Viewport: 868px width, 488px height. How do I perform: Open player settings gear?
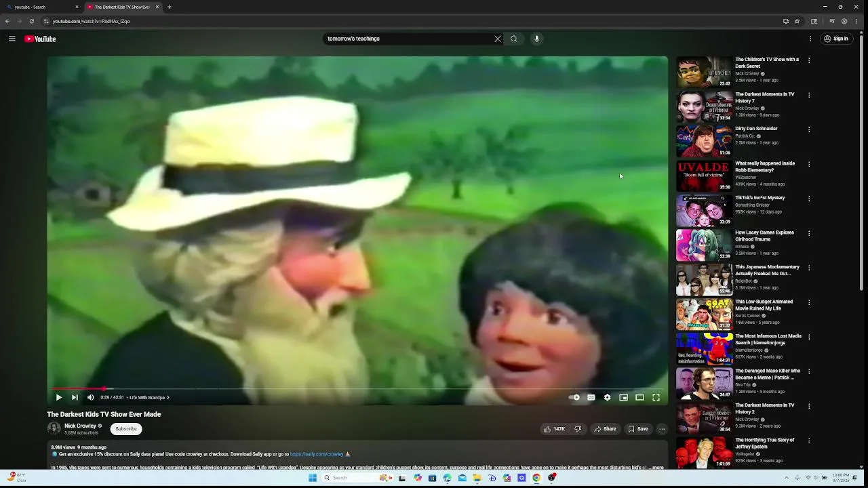pos(608,397)
